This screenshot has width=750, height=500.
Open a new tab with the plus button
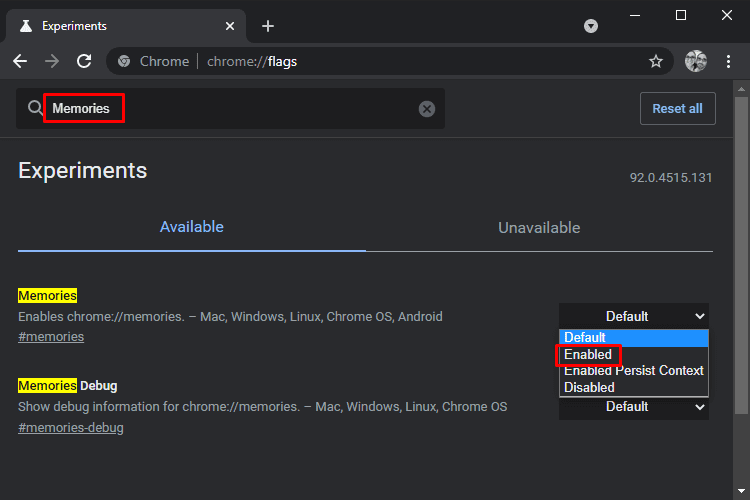pyautogui.click(x=268, y=26)
